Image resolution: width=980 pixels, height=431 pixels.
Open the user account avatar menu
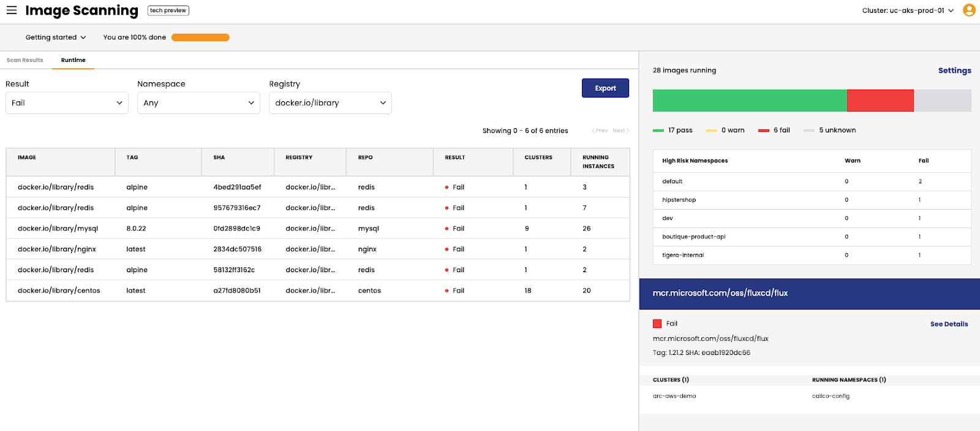969,10
